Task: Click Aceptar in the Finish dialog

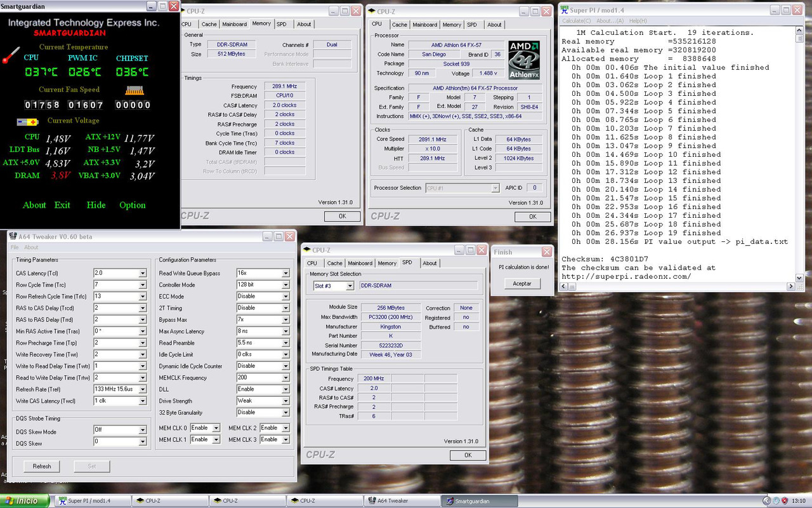Action: [x=522, y=284]
